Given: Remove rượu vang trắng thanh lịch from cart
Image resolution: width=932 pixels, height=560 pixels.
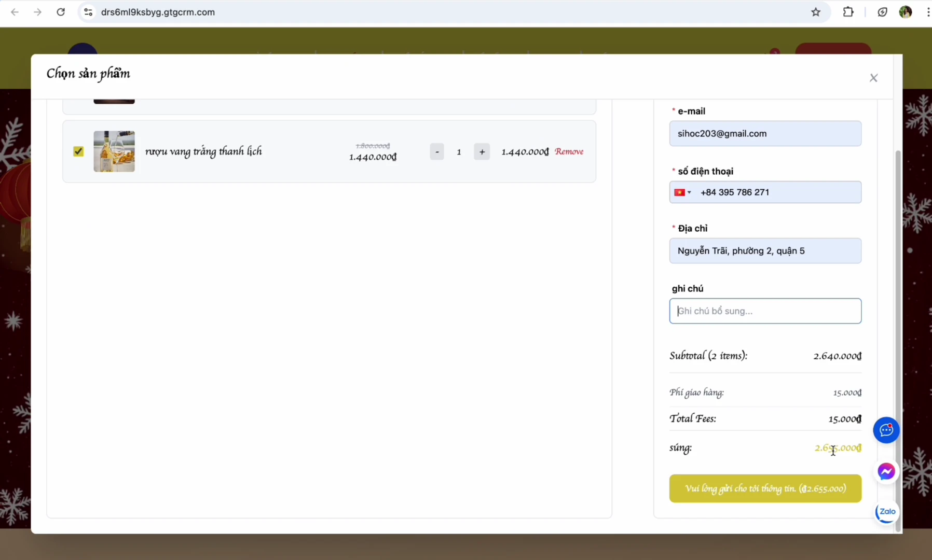Looking at the screenshot, I should pos(569,151).
